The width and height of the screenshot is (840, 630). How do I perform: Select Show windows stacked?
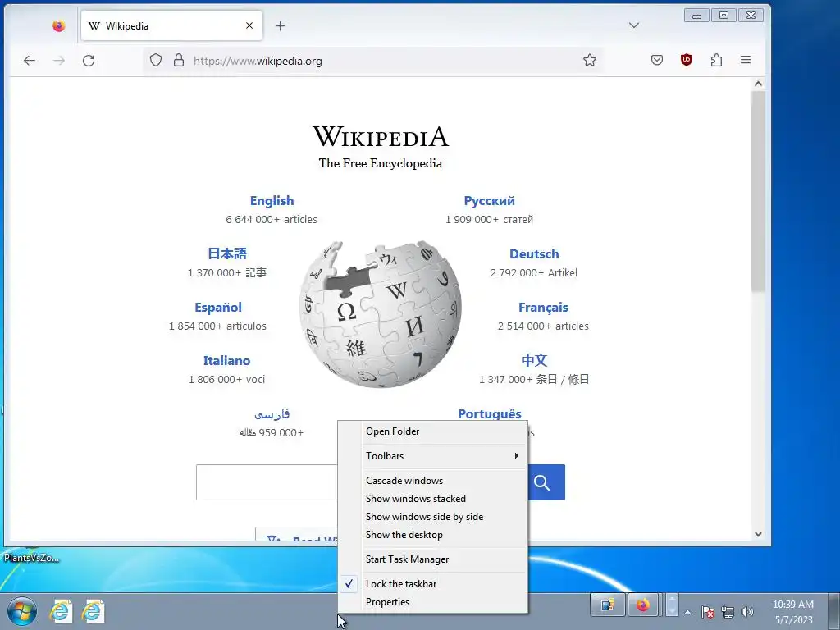[x=433, y=499]
